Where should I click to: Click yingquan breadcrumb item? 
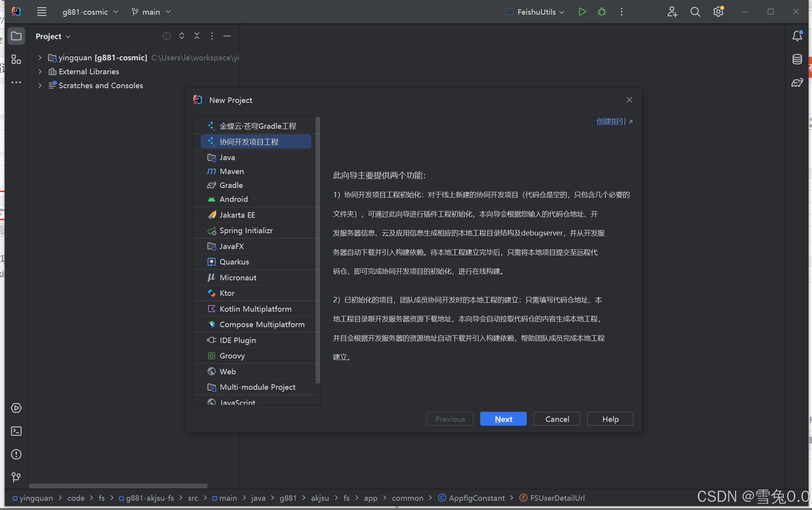[33, 498]
